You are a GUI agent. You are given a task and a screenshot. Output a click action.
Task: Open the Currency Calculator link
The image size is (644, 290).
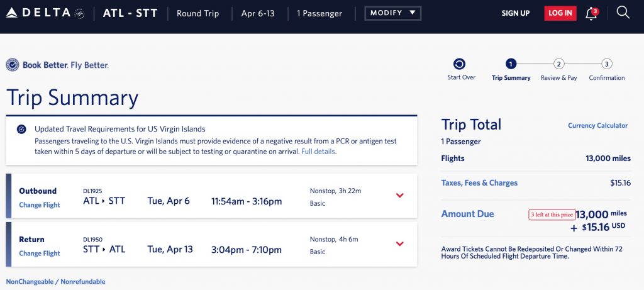tap(597, 126)
